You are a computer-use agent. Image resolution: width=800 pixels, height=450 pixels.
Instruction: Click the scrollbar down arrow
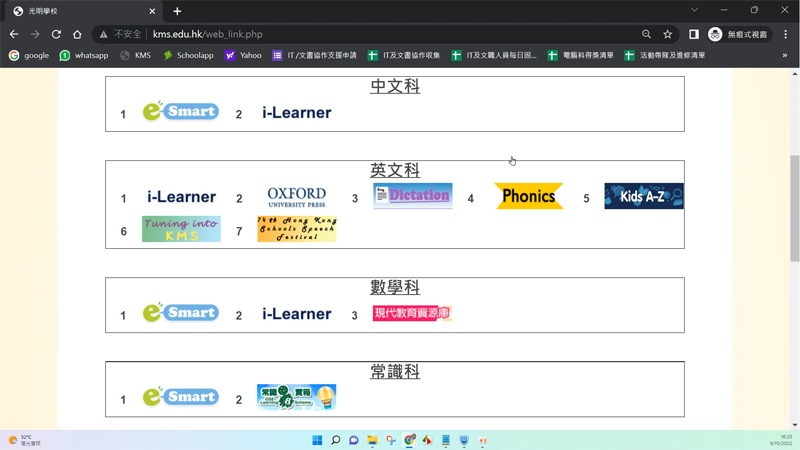(x=795, y=424)
